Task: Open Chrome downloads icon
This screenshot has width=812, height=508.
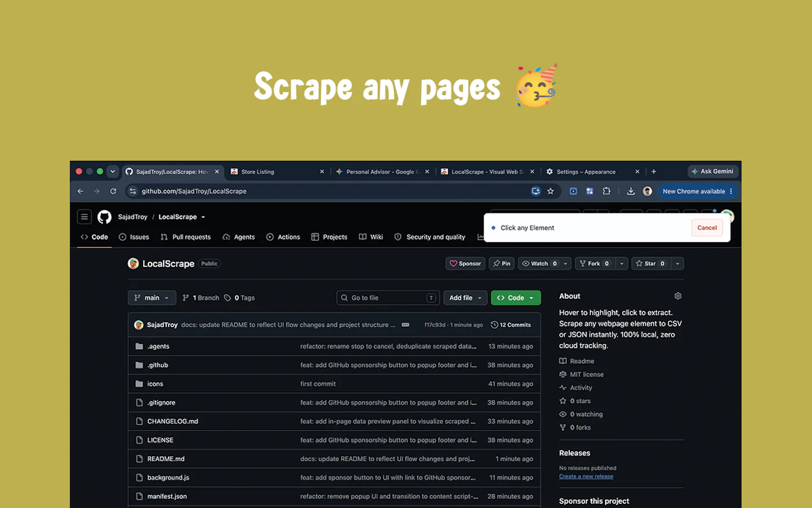Action: coord(631,191)
